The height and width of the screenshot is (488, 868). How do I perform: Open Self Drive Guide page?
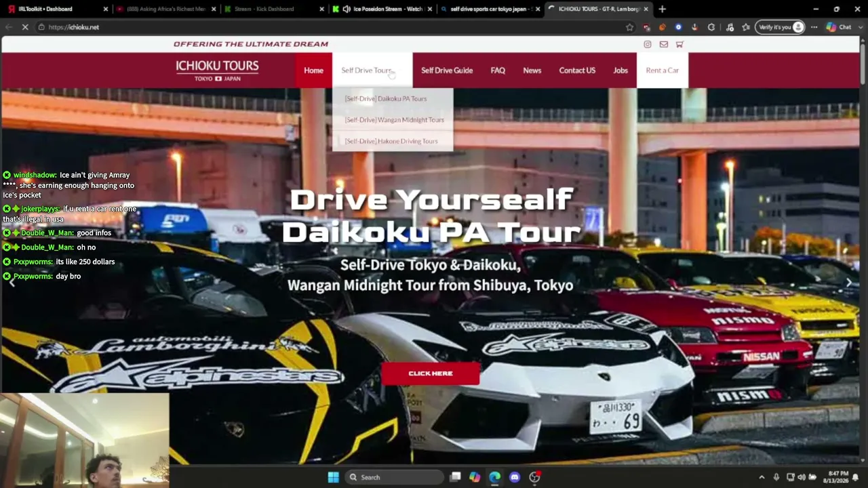tap(447, 70)
